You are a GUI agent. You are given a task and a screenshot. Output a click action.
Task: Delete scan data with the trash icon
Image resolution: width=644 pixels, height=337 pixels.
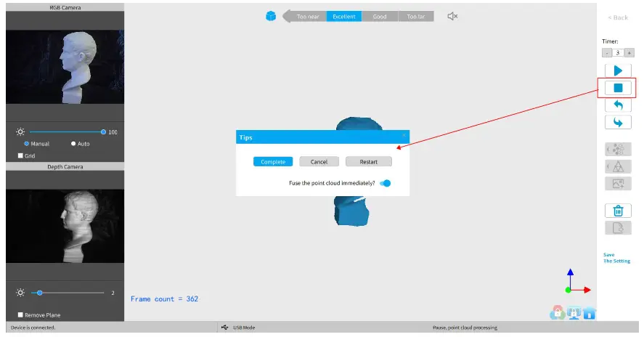(x=618, y=211)
